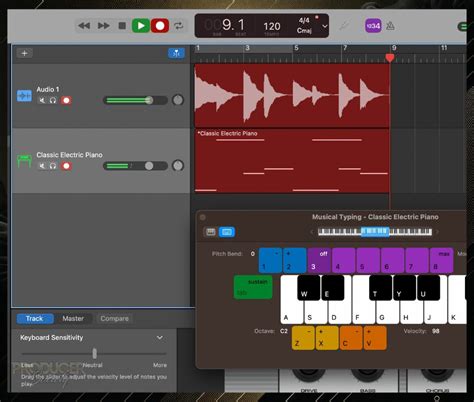The width and height of the screenshot is (474, 402).
Task: Stop playback with the Stop button
Action: coord(122,26)
